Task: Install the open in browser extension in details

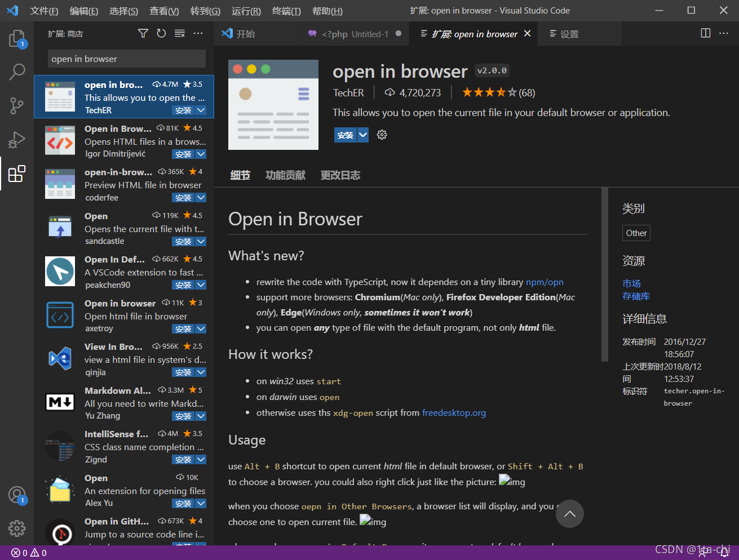Action: [346, 135]
